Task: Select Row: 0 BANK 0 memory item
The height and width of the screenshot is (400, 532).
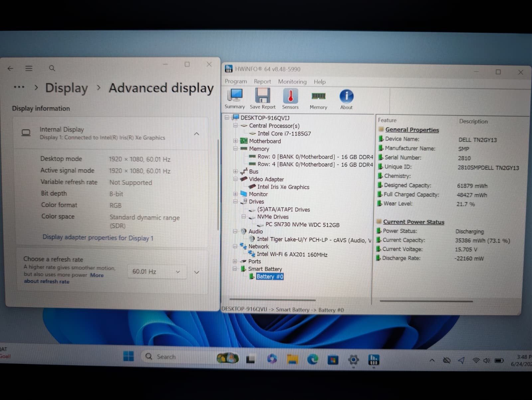Action: 315,157
